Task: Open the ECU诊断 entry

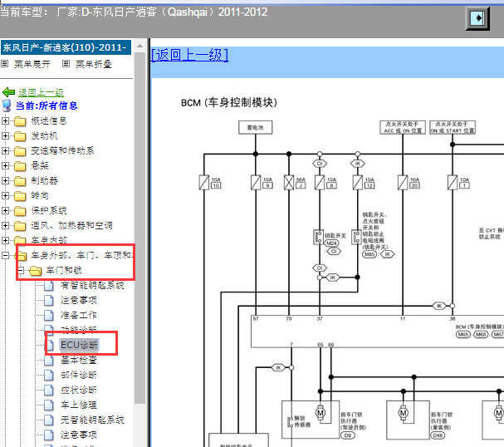Action: (x=80, y=345)
